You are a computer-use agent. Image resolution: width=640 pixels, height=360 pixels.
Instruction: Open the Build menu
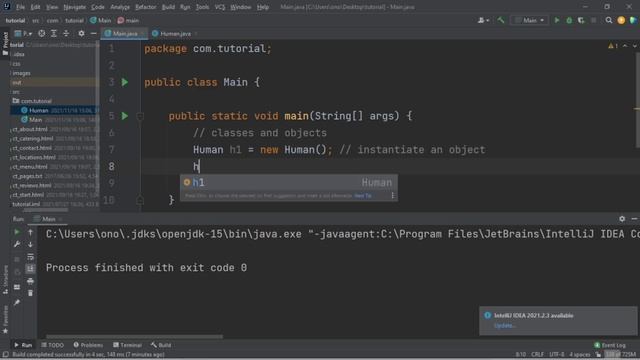(168, 7)
